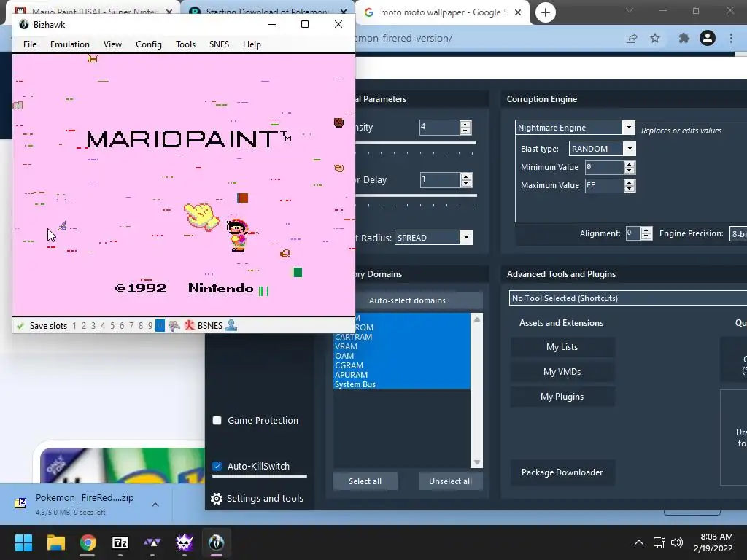Click the volume speaker icon
The image size is (747, 560).
click(676, 542)
